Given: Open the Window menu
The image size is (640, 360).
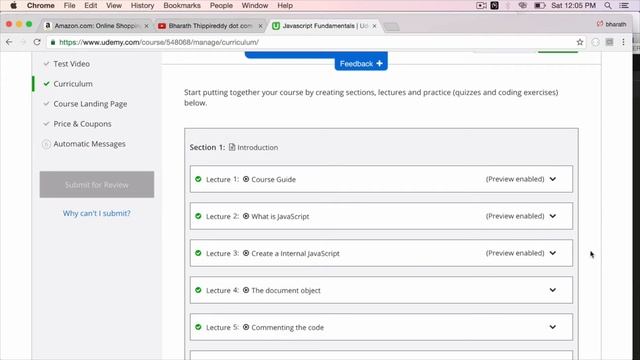Looking at the screenshot, I should (x=255, y=6).
